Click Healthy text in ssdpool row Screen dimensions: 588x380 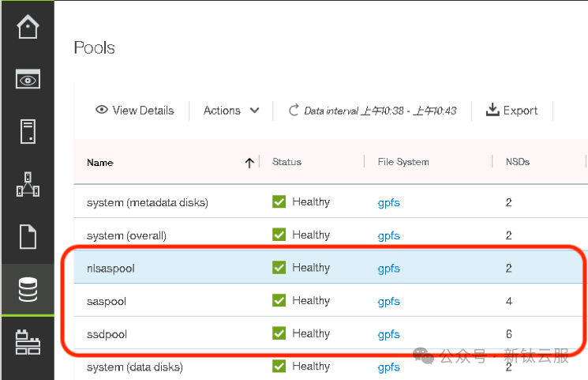311,333
